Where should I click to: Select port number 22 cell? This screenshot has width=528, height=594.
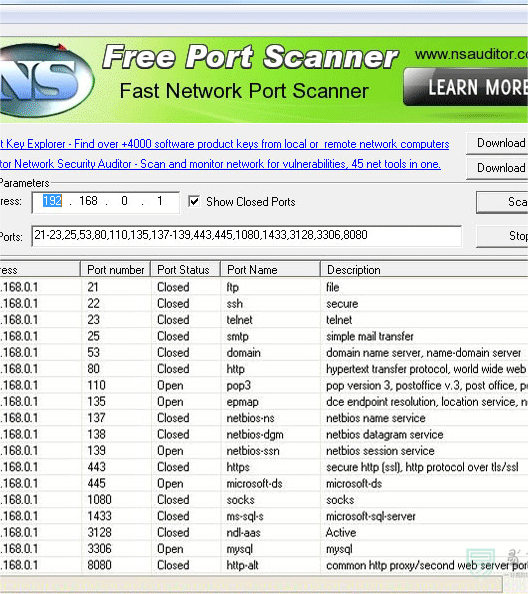point(94,303)
